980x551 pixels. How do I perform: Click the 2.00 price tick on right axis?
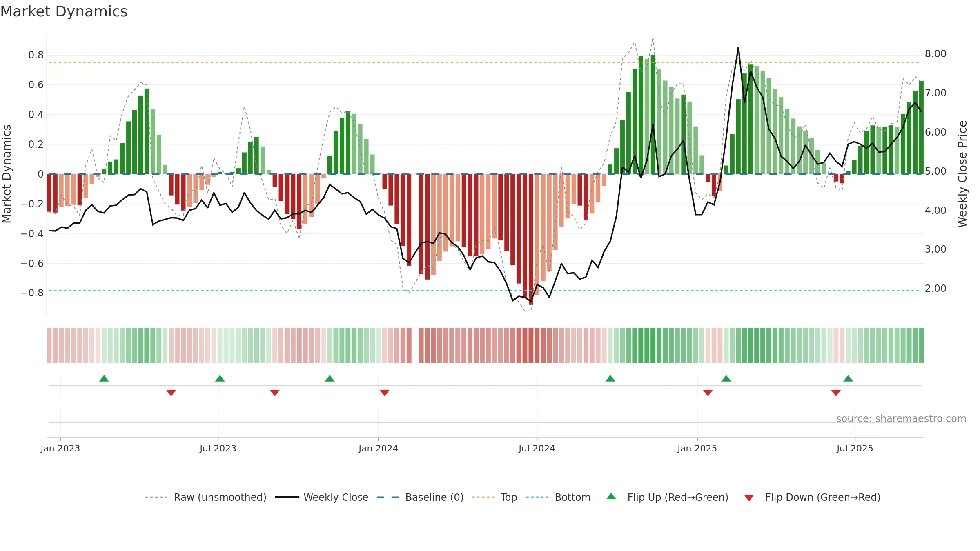tap(935, 289)
